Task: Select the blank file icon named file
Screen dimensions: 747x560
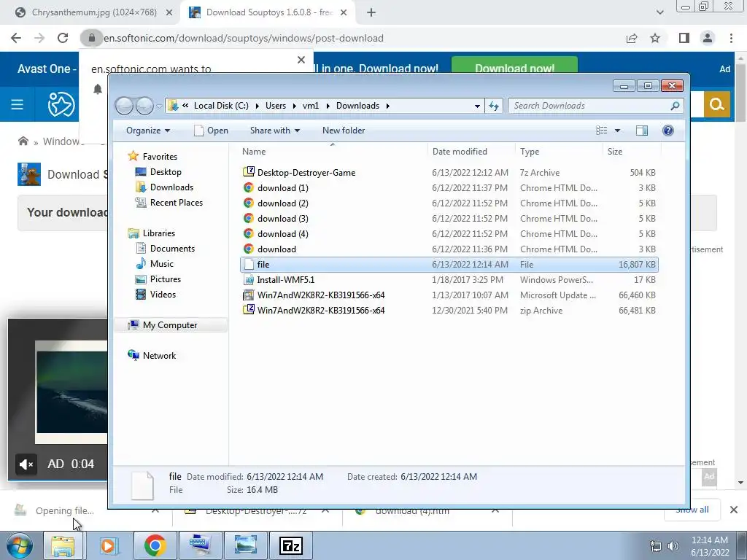Action: coord(248,264)
